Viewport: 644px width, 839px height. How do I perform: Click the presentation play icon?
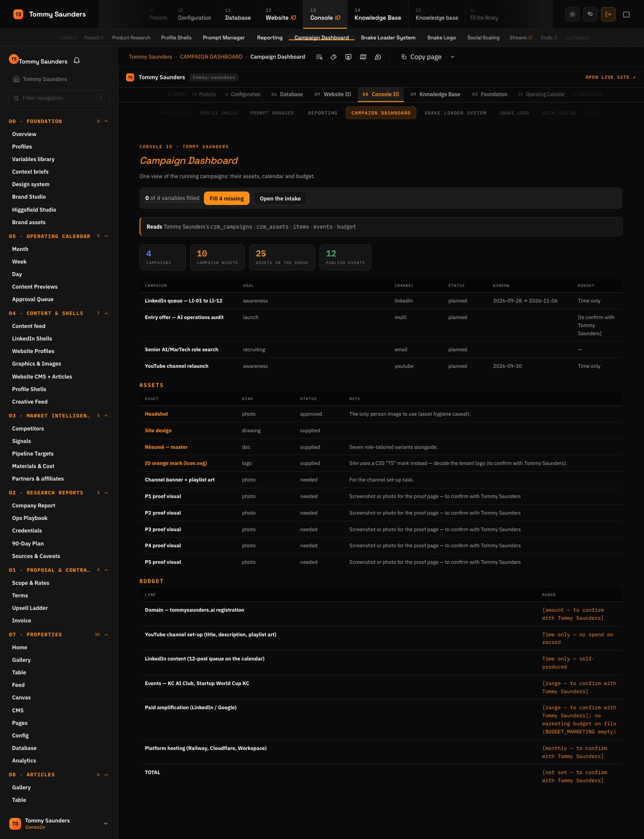click(x=348, y=57)
